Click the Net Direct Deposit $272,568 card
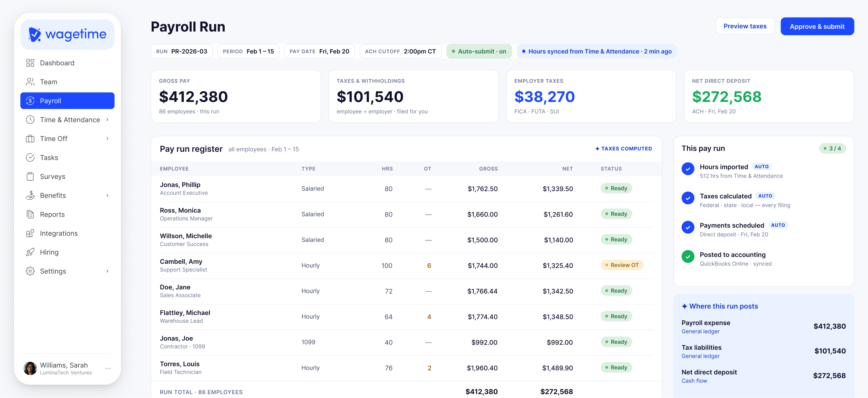 [769, 96]
